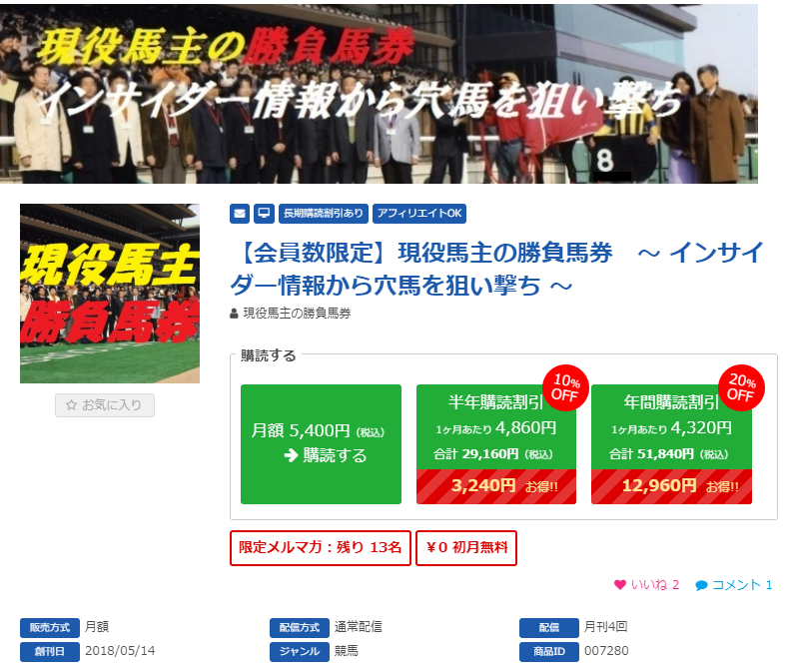The image size is (785, 672).
Task: Click the blue envelope mail delivery icon
Action: coord(240,214)
